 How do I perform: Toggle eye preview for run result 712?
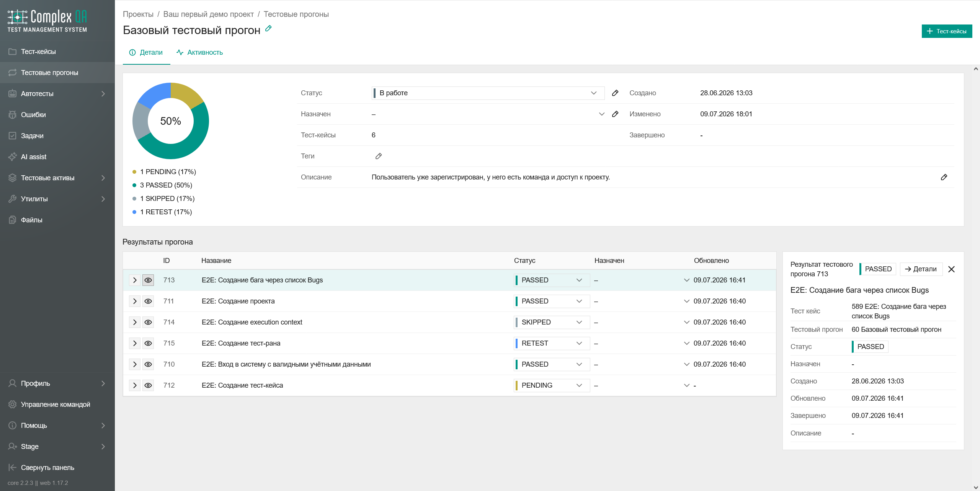(148, 385)
